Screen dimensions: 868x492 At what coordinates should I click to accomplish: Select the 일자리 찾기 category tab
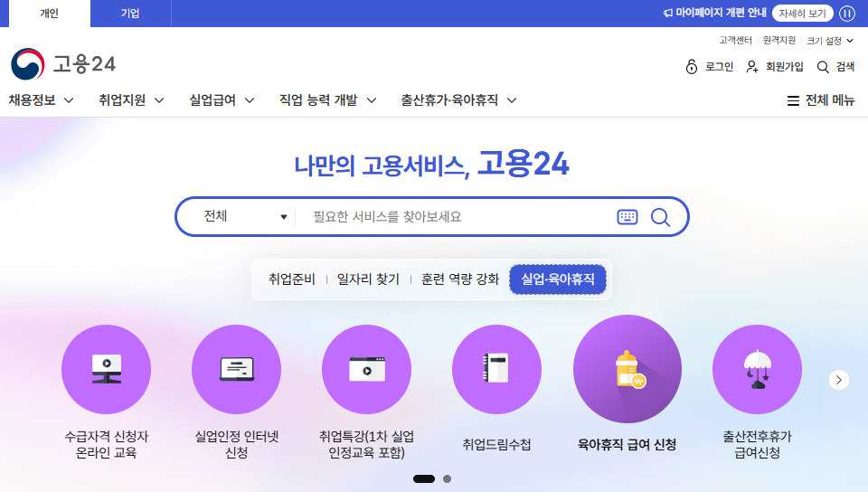(368, 279)
